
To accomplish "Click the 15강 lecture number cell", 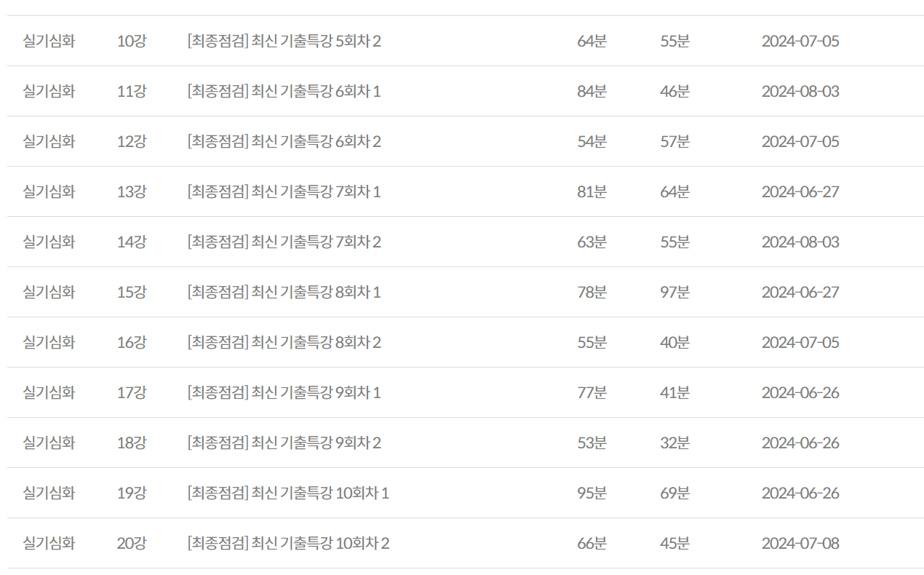I will (x=132, y=292).
